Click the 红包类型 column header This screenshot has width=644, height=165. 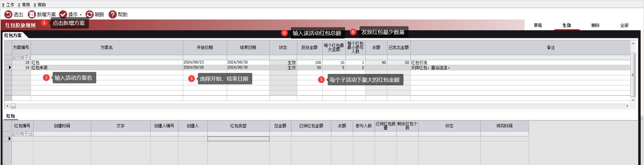[238, 126]
